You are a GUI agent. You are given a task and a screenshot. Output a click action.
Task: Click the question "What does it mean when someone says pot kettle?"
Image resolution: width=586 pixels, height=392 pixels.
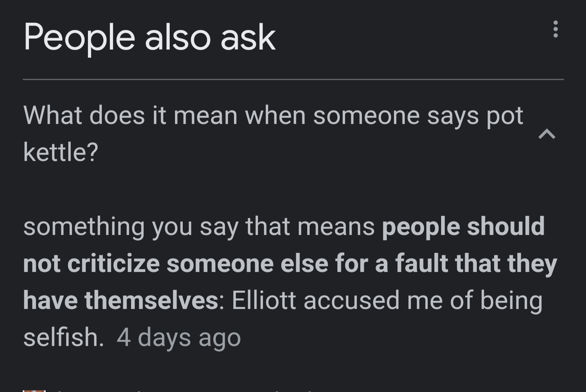[x=273, y=116]
